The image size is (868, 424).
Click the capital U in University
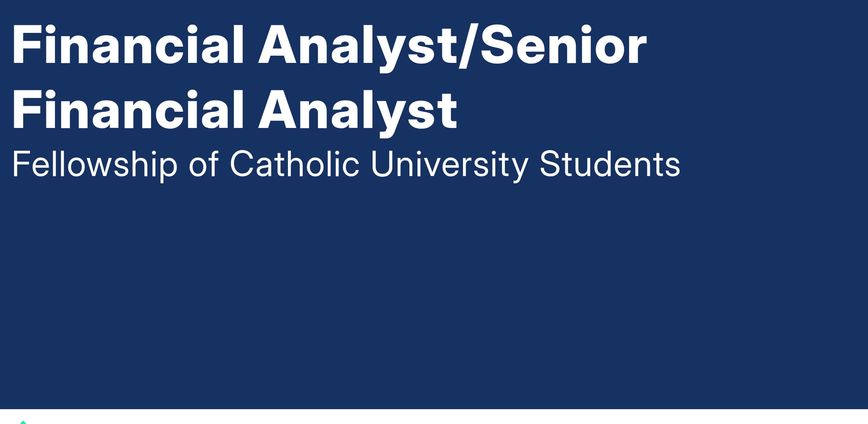383,164
